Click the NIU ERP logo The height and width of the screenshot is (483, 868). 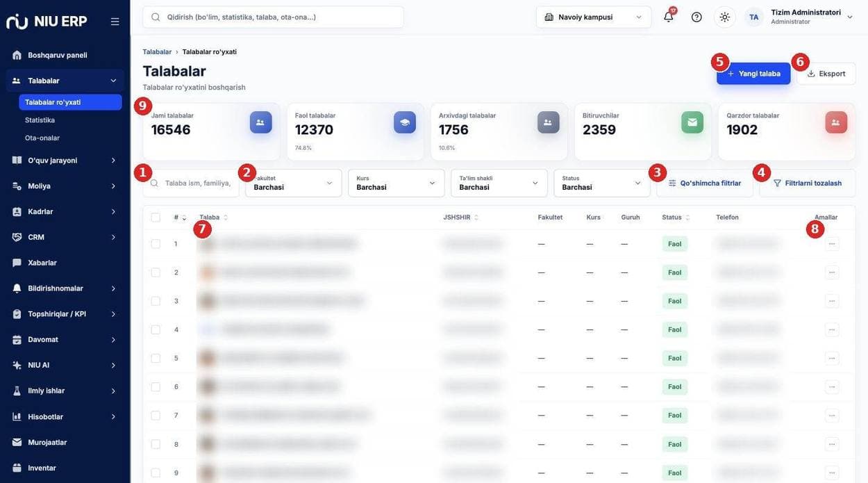tap(47, 21)
